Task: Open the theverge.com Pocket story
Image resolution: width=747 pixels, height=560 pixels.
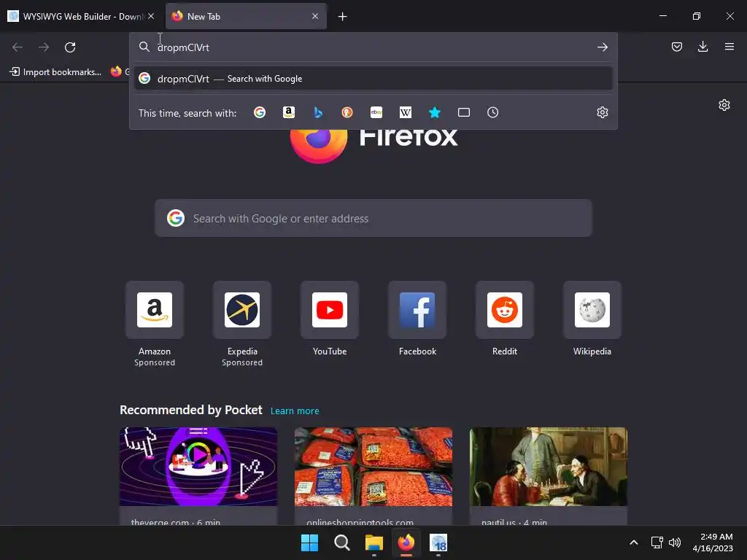Action: pos(198,476)
